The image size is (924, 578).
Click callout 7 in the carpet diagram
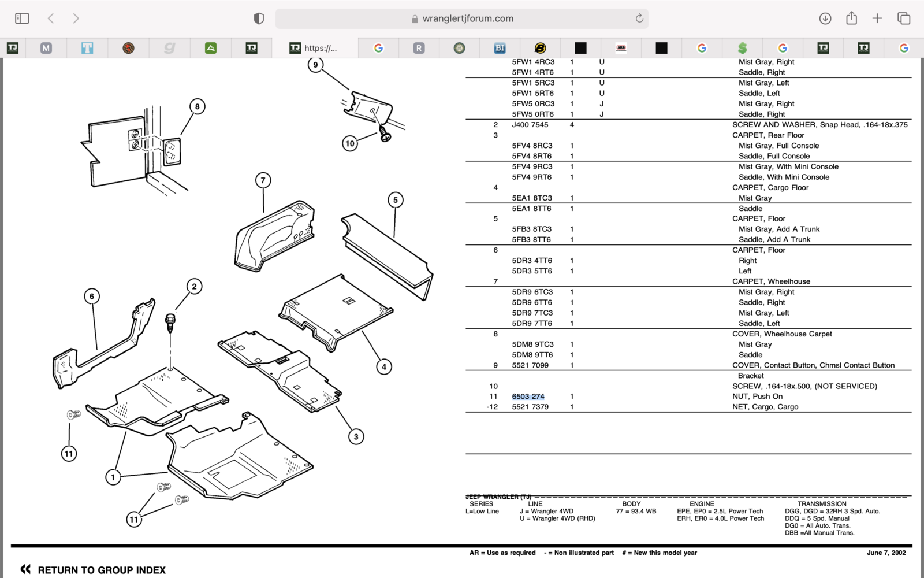click(x=263, y=180)
